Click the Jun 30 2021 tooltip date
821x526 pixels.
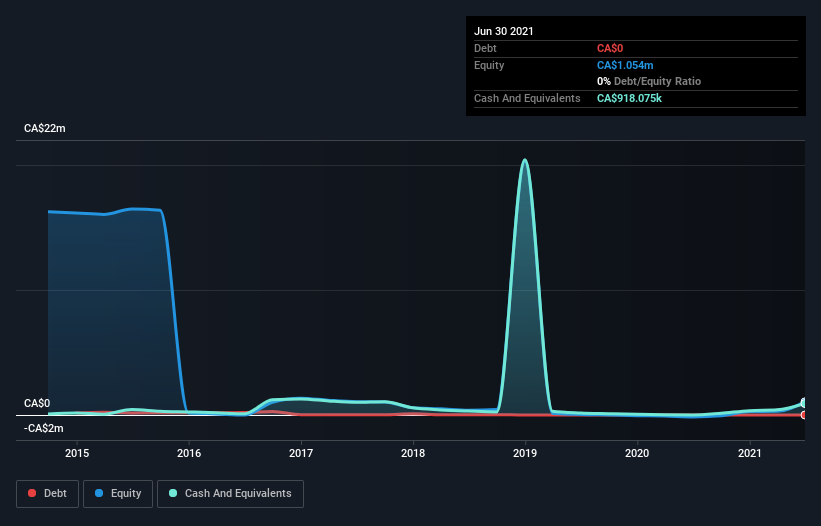click(504, 31)
